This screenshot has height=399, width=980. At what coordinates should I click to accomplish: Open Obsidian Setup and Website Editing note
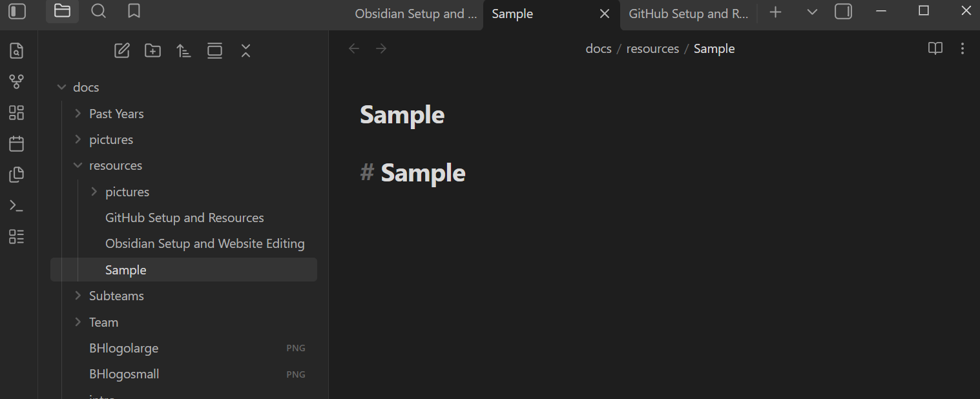(205, 243)
